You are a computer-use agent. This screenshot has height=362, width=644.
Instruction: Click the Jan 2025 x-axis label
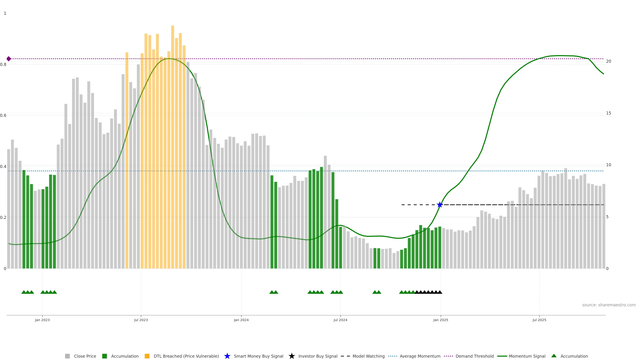click(441, 320)
